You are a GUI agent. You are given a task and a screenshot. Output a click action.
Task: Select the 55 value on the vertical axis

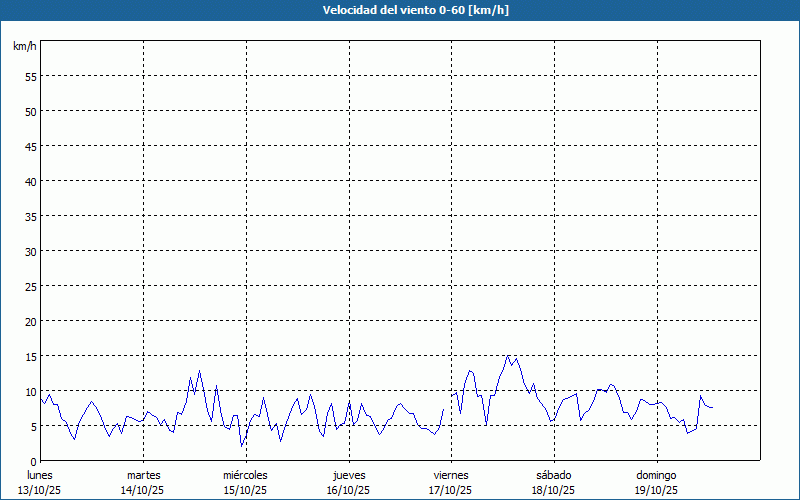pyautogui.click(x=30, y=76)
